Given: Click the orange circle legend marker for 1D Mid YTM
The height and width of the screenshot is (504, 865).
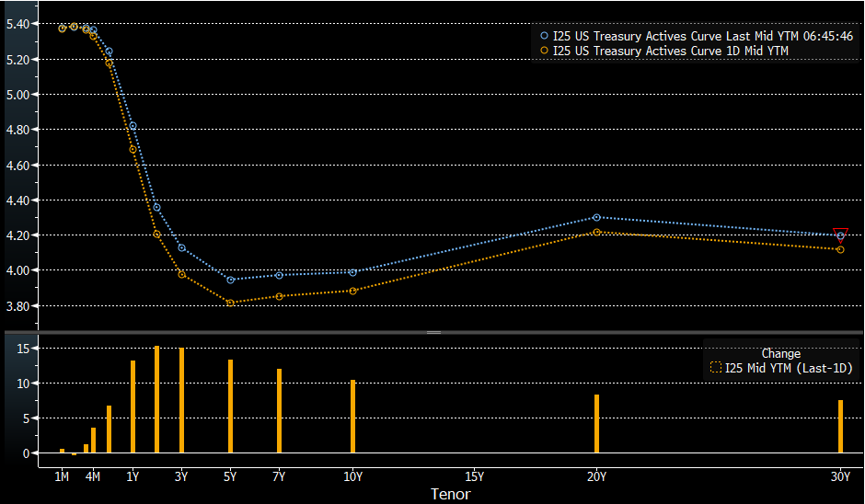Looking at the screenshot, I should (x=544, y=52).
